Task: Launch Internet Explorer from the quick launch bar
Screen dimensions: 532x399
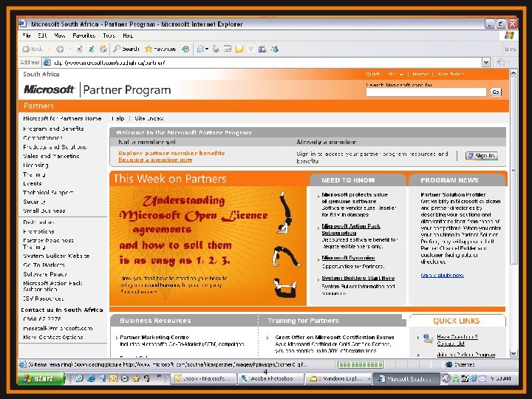Action: 91,378
